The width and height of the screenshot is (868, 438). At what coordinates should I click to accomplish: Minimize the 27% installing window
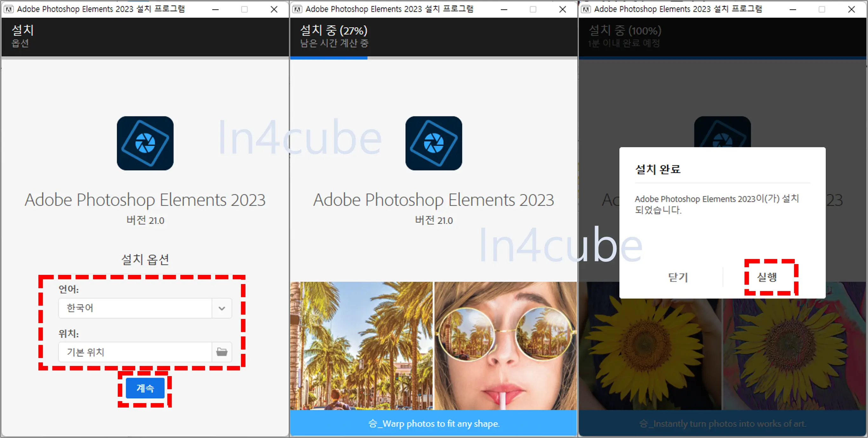pos(504,10)
